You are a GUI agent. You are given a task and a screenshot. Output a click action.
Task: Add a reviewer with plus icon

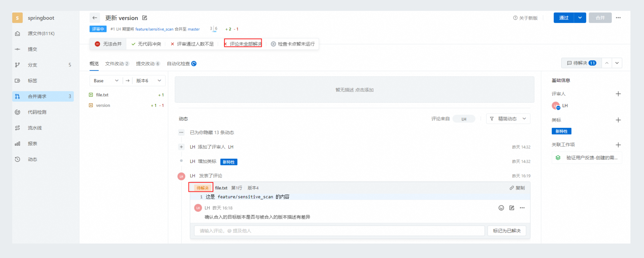618,94
